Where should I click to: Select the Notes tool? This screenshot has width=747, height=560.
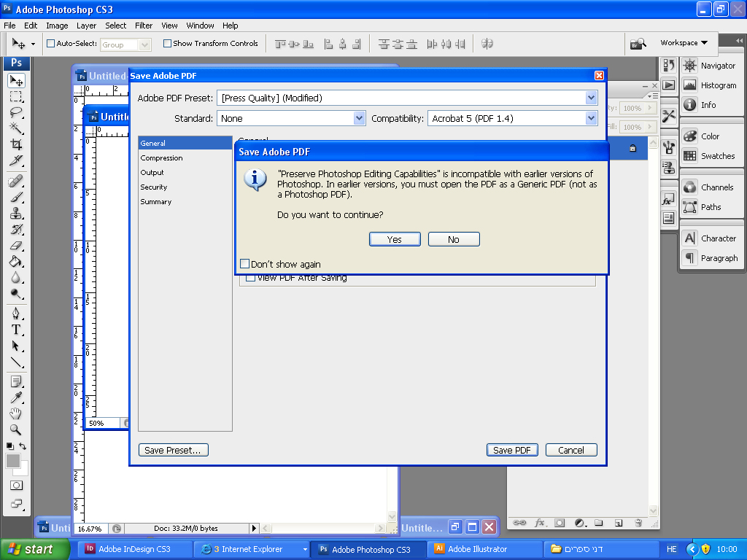pos(16,382)
